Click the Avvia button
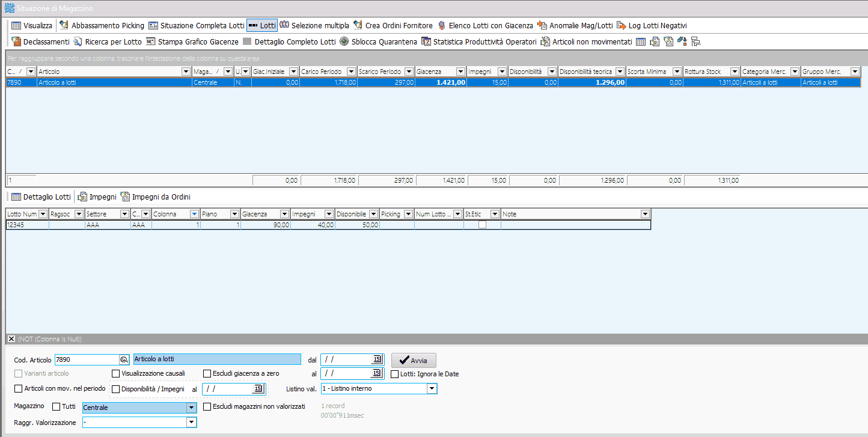This screenshot has width=868, height=437. pos(414,360)
